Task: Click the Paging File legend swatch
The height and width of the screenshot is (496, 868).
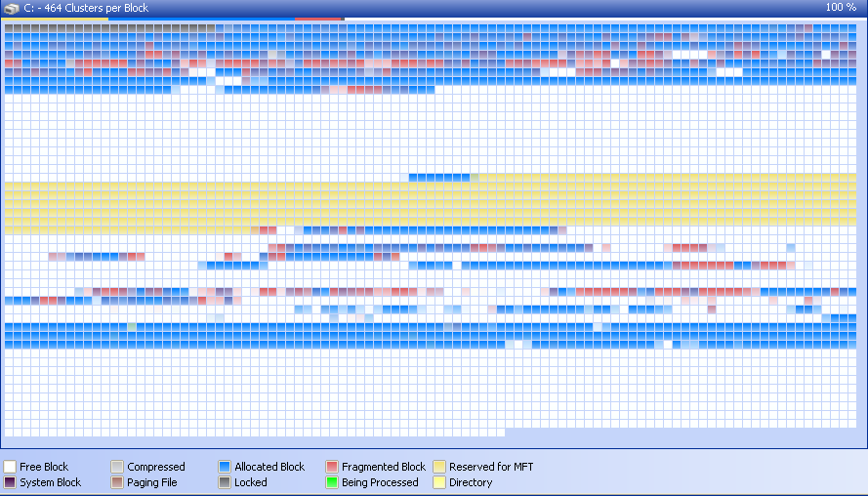Action: 117,482
